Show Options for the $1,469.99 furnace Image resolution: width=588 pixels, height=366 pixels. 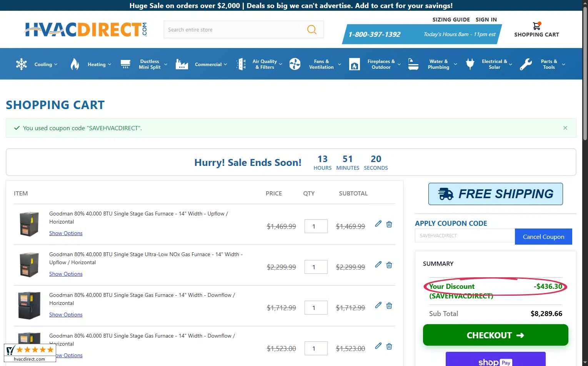coord(66,233)
